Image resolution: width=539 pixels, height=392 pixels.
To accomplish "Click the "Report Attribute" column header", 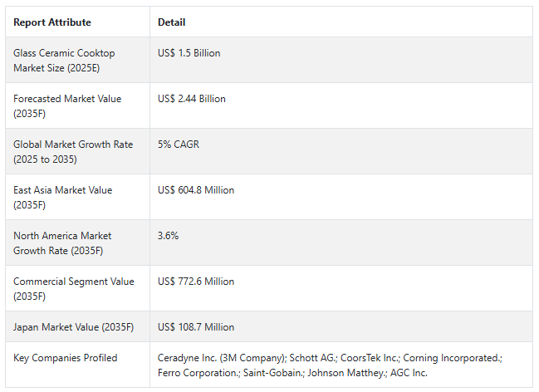I will click(x=52, y=22).
